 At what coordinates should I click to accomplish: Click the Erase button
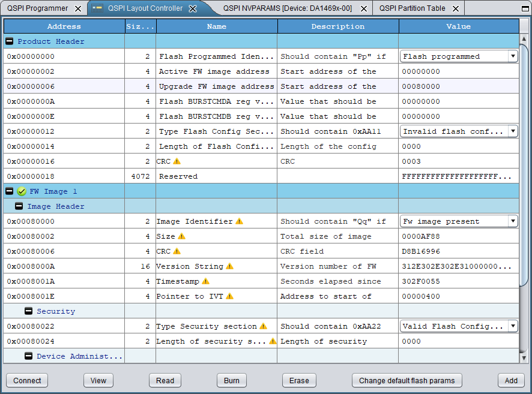pos(299,380)
